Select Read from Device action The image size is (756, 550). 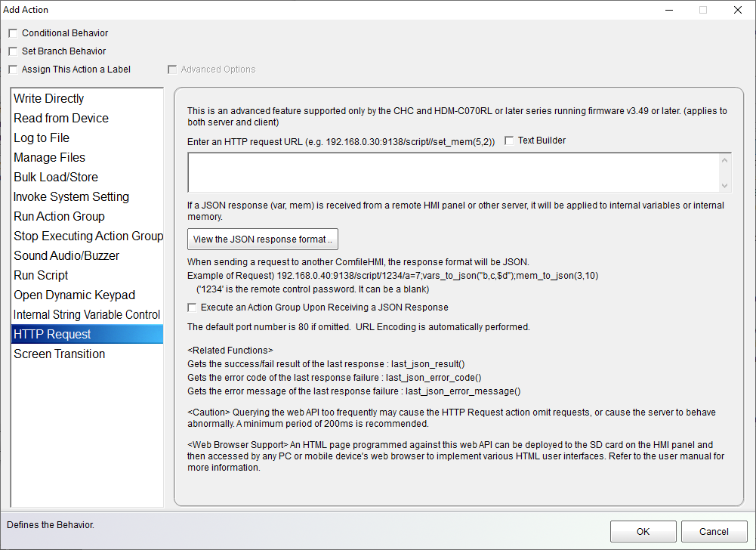tap(61, 119)
